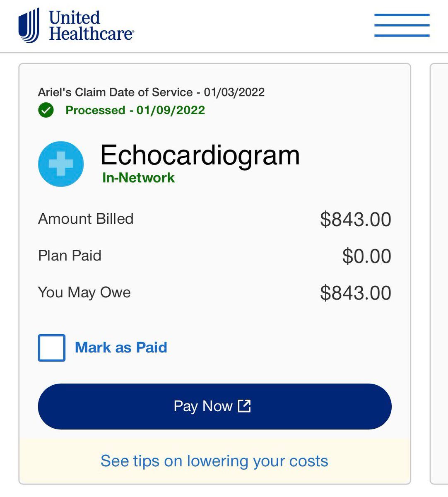Screen dimensions: 448x497
Task: Click the Amount Billed label
Action: pos(86,219)
